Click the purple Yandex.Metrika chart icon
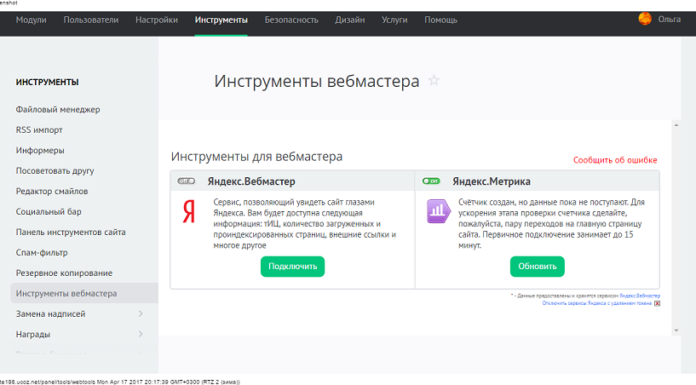The height and width of the screenshot is (385, 696). click(x=438, y=211)
